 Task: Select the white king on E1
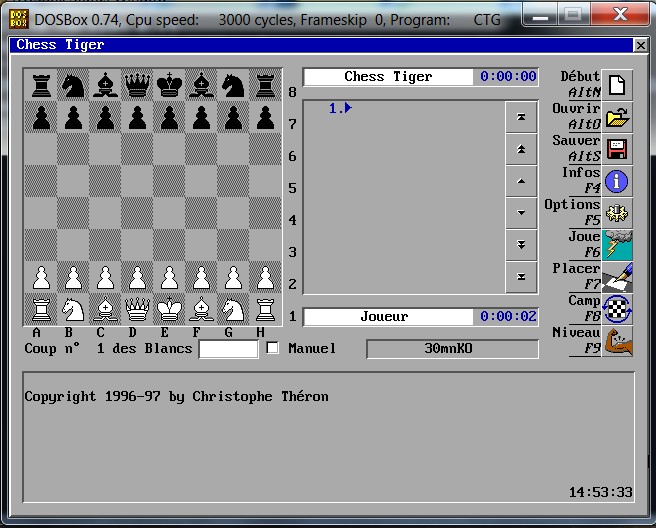[x=169, y=310]
